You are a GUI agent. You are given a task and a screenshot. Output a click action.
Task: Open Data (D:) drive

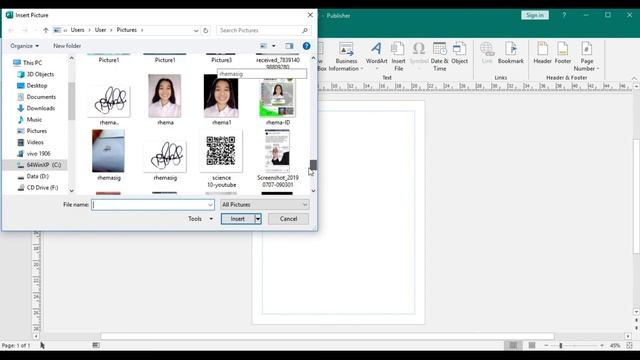coord(38,176)
